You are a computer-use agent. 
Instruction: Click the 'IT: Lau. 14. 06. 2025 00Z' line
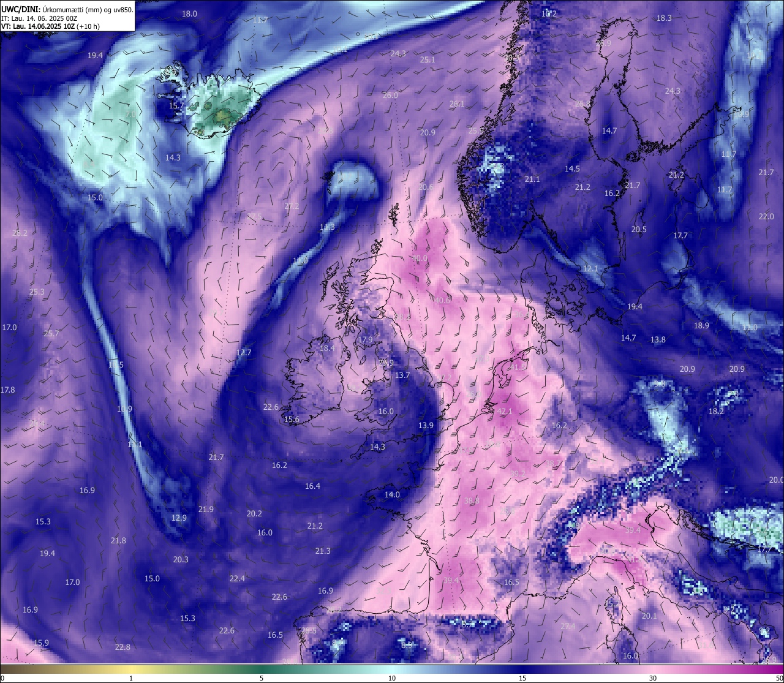39,18
